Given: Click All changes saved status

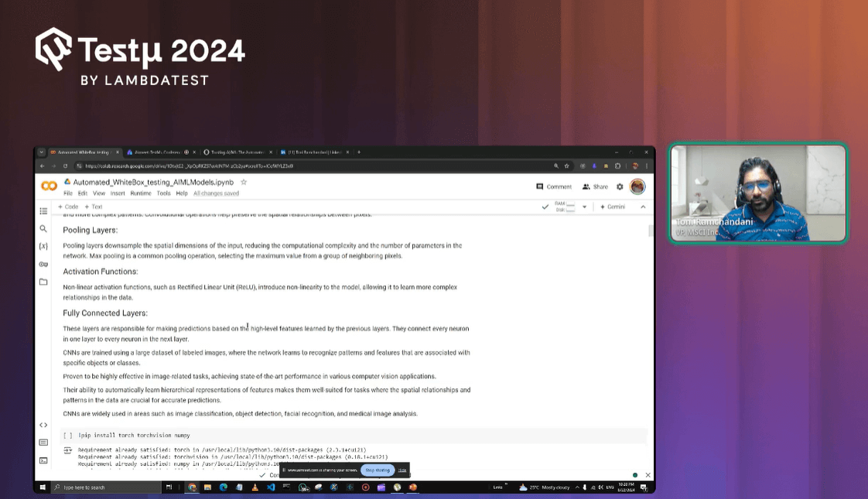Looking at the screenshot, I should pos(216,193).
